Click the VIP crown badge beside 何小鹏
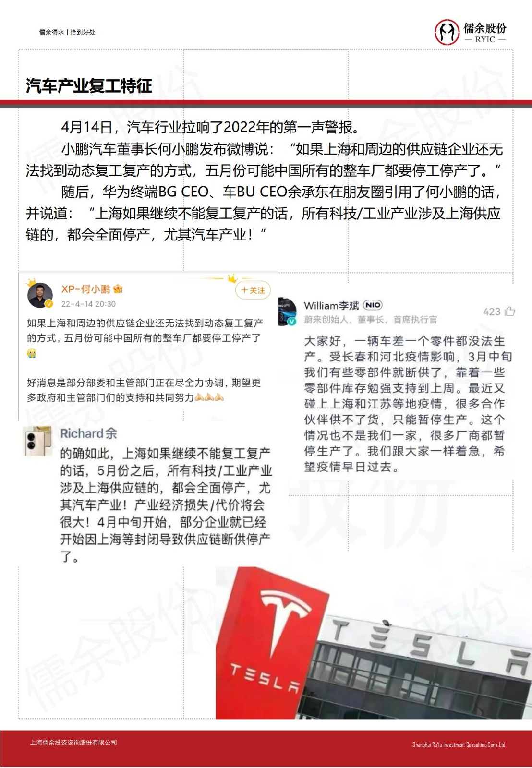This screenshot has height=768, width=532. [x=118, y=289]
